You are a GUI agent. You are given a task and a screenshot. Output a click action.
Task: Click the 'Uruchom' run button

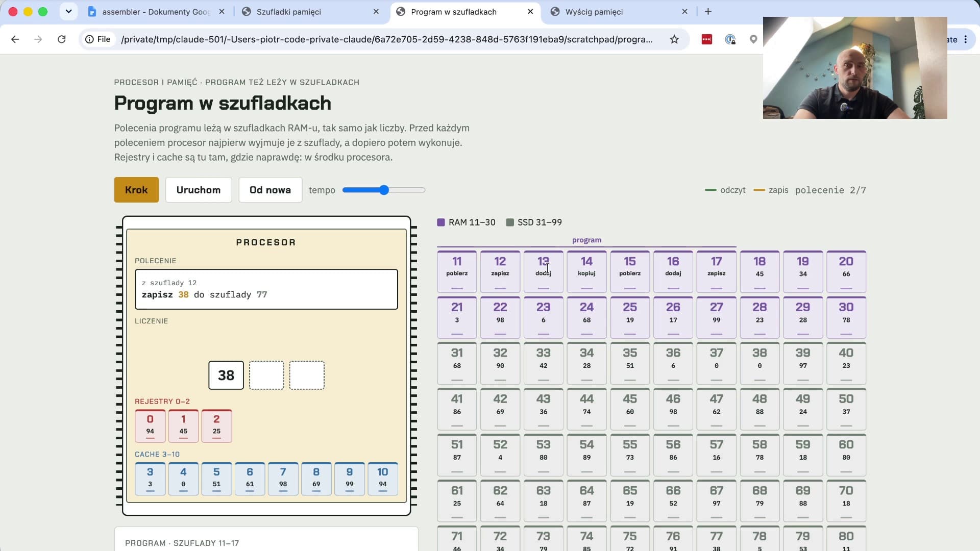point(199,190)
